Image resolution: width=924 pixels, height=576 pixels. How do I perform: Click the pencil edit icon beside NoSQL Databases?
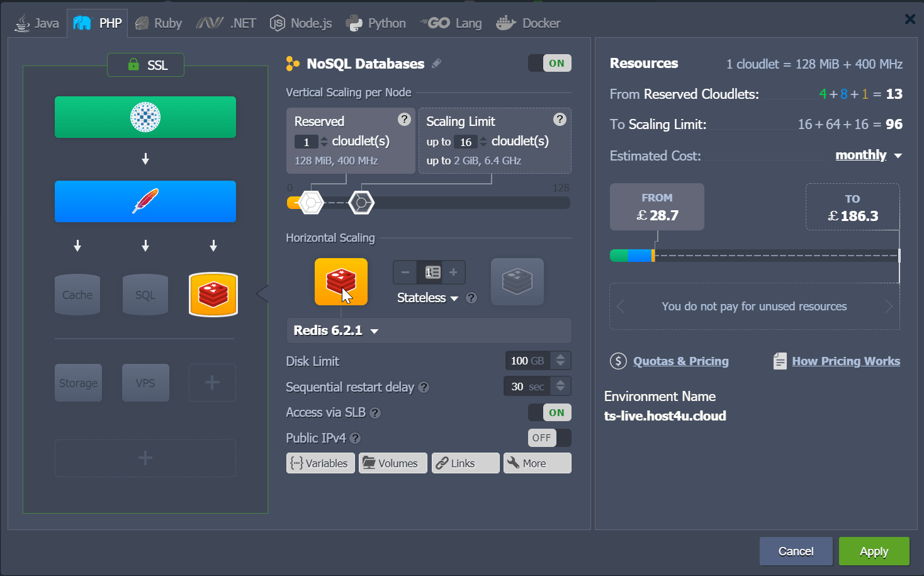(436, 64)
